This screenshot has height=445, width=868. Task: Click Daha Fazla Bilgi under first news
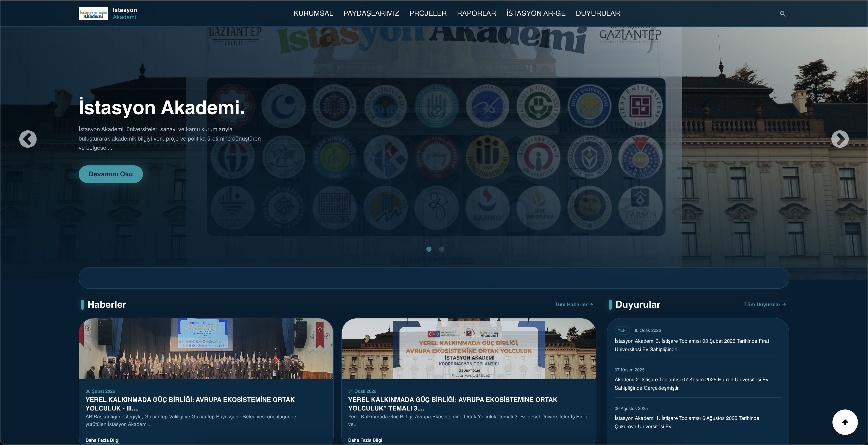[x=103, y=440]
